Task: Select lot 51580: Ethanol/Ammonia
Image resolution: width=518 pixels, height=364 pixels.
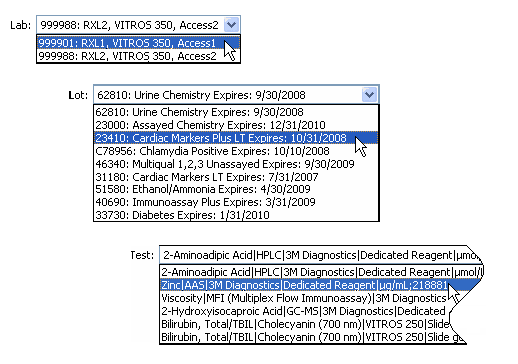Action: [x=236, y=189]
